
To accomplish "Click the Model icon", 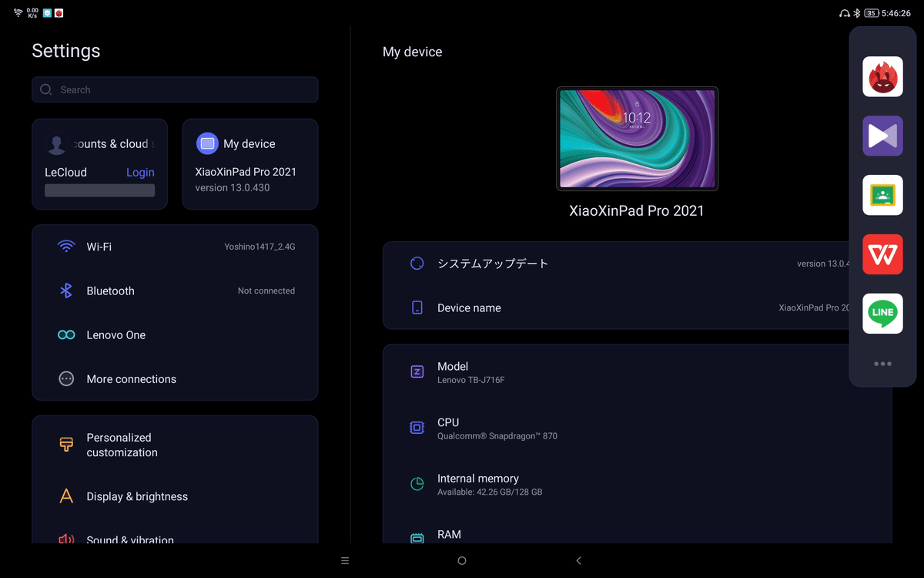I will pos(417,372).
